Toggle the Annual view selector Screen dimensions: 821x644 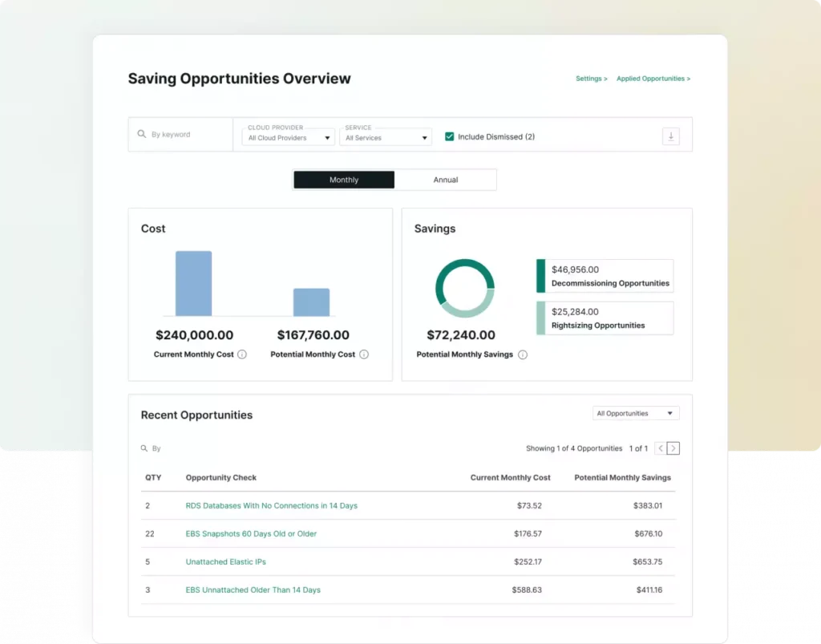446,179
